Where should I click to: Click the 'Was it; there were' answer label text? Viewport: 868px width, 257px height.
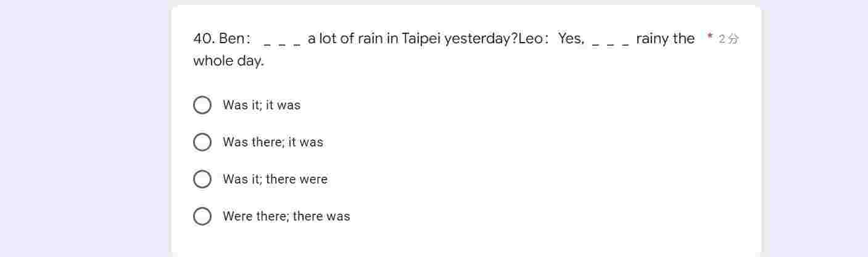(275, 179)
